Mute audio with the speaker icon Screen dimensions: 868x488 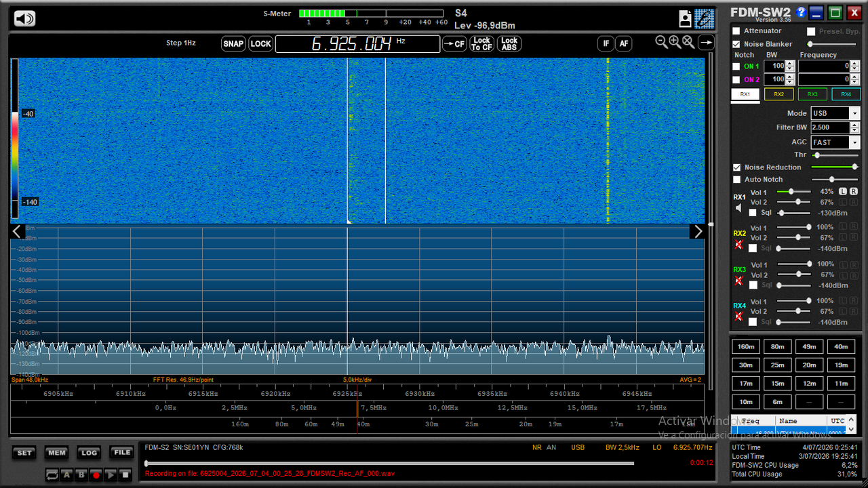click(24, 18)
